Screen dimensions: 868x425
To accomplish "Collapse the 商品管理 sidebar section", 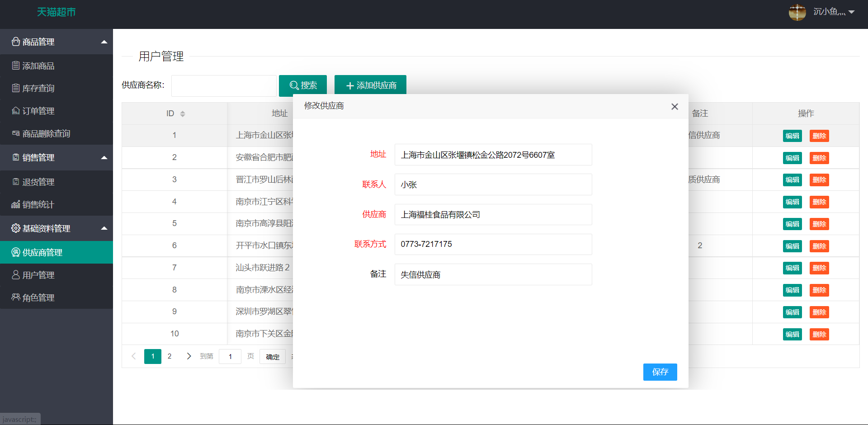I will pyautogui.click(x=104, y=42).
